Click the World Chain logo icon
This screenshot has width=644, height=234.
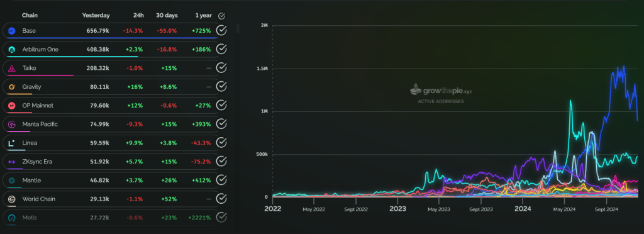pos(11,199)
